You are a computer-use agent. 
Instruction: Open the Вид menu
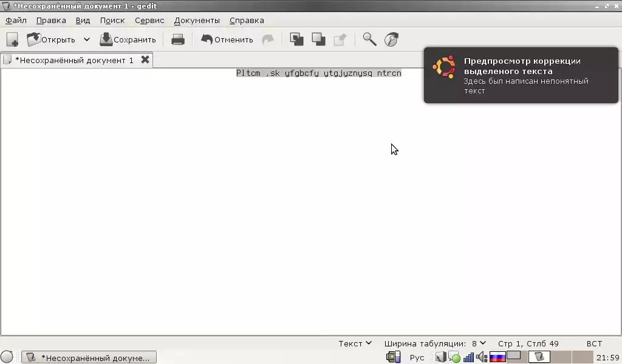(83, 20)
